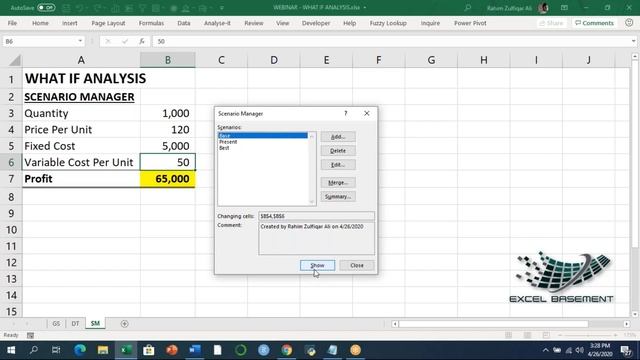Click the macro recording status bar icon
640x360 pixels.
(x=30, y=336)
